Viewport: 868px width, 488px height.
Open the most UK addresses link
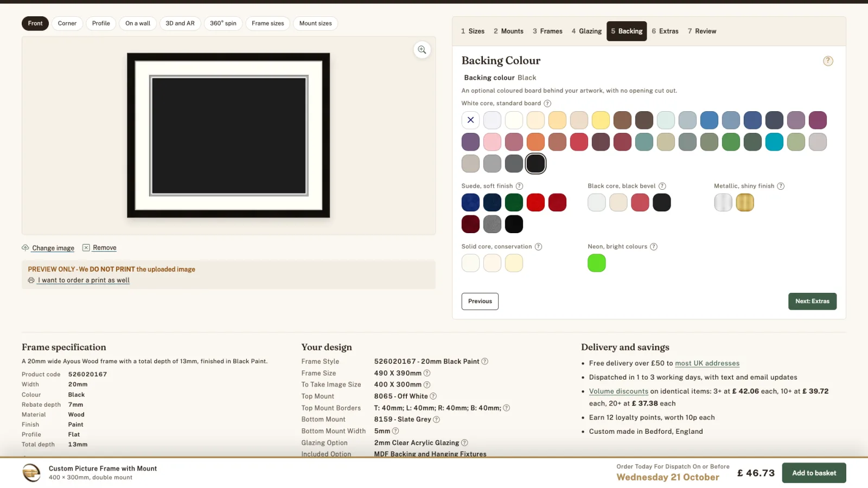point(707,363)
